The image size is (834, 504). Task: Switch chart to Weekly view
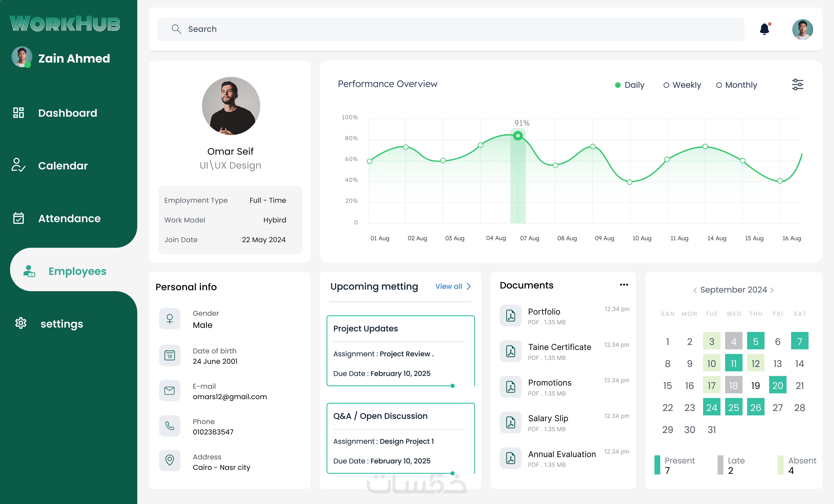666,85
